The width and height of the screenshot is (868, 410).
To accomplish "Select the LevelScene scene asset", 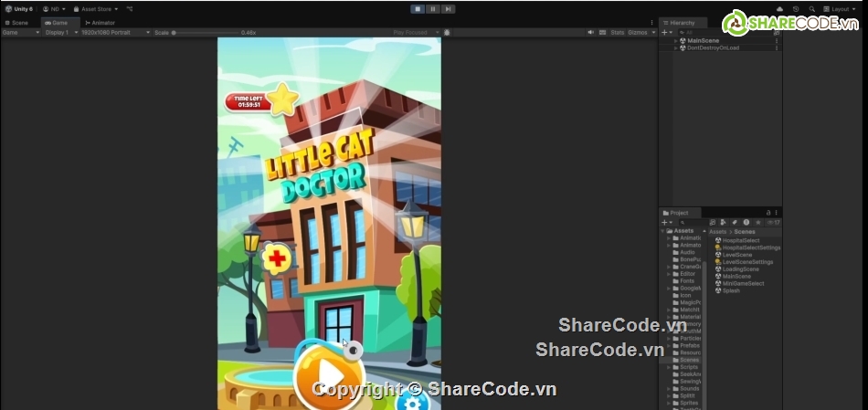I will (x=734, y=255).
